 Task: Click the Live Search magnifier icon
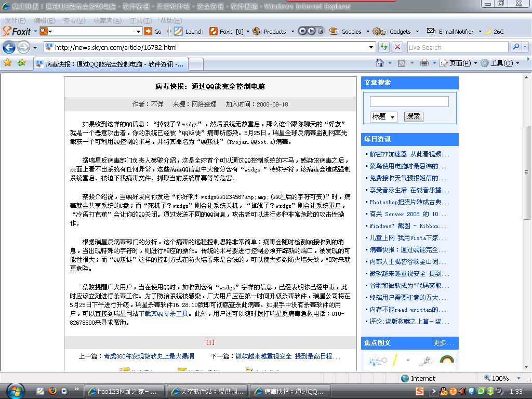tap(516, 47)
